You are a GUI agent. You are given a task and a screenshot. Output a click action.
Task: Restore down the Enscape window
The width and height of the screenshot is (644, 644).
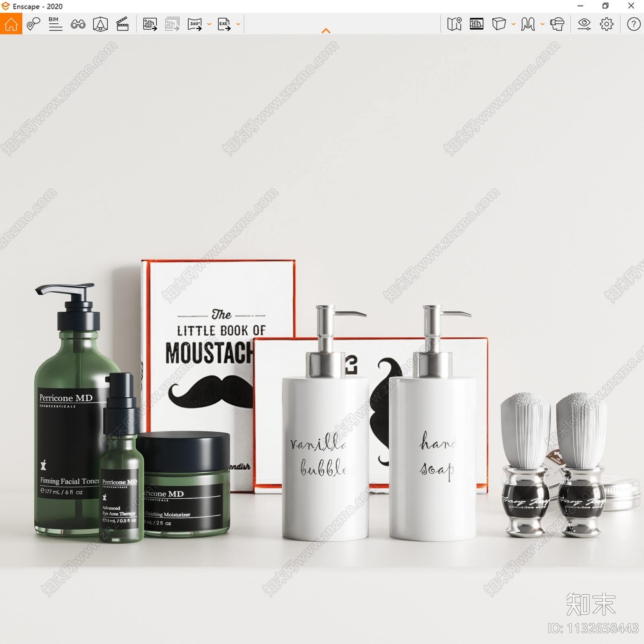pos(605,6)
